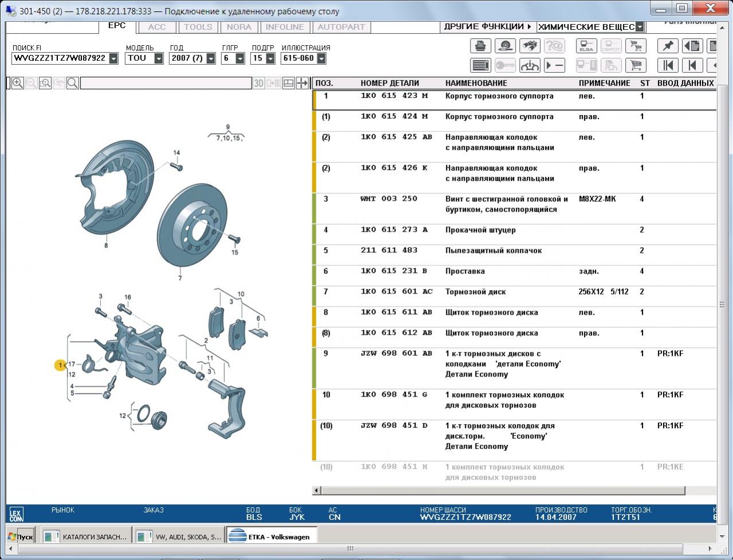Select part number JZW 698 451 D
The width and height of the screenshot is (733, 560).
pyautogui.click(x=394, y=426)
